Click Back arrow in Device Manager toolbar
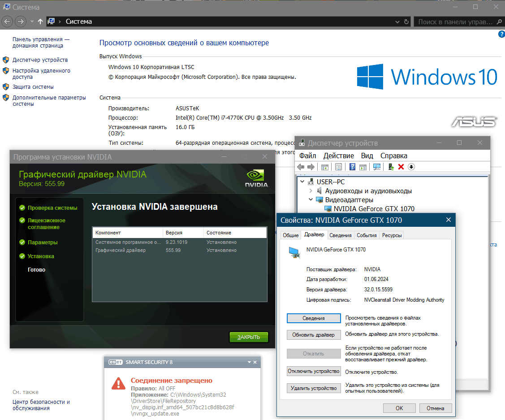Image resolution: width=505 pixels, height=420 pixels. [301, 167]
